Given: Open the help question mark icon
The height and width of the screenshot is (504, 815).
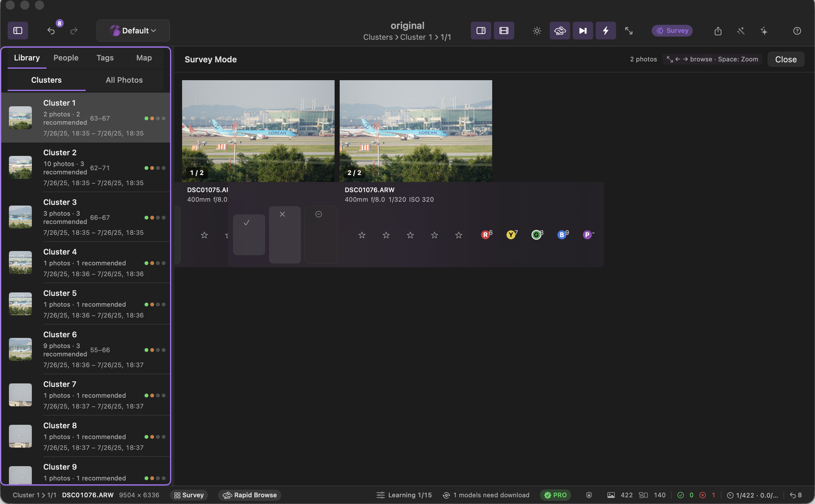Looking at the screenshot, I should 797,31.
